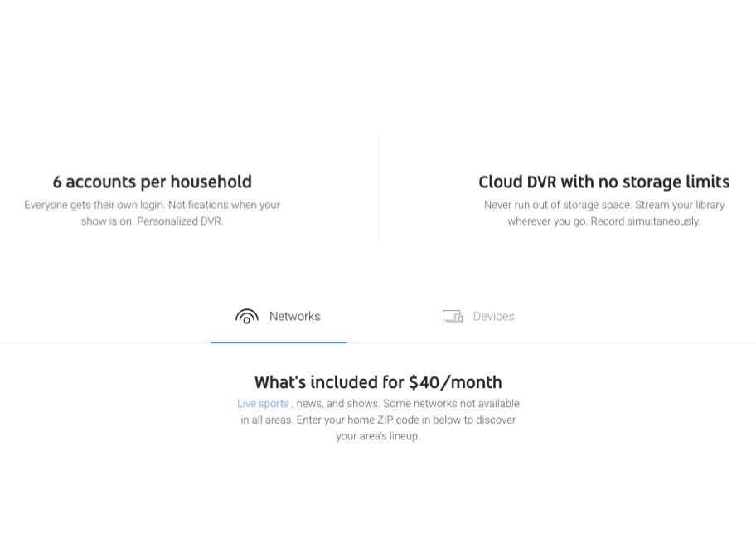Click the Networks broadcast signal icon

246,316
